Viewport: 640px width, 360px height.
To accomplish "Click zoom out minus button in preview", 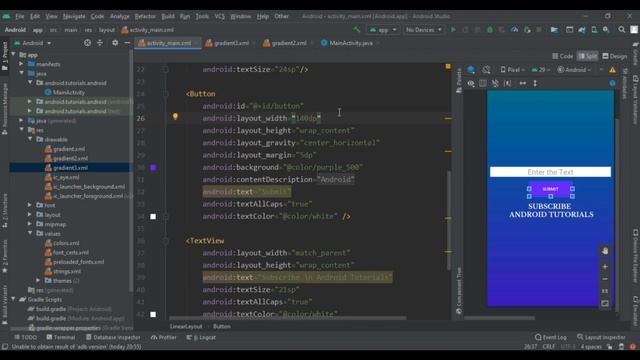I will tap(605, 279).
